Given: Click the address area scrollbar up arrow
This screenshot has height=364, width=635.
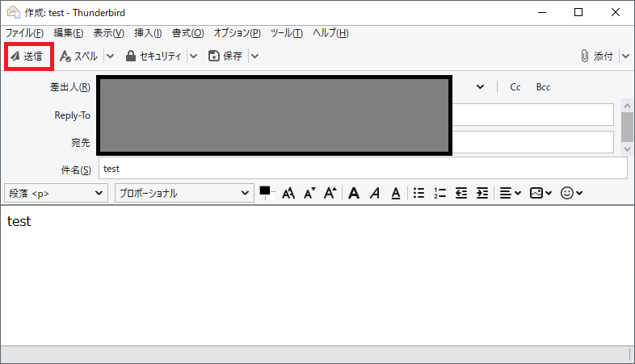Looking at the screenshot, I should tap(627, 106).
